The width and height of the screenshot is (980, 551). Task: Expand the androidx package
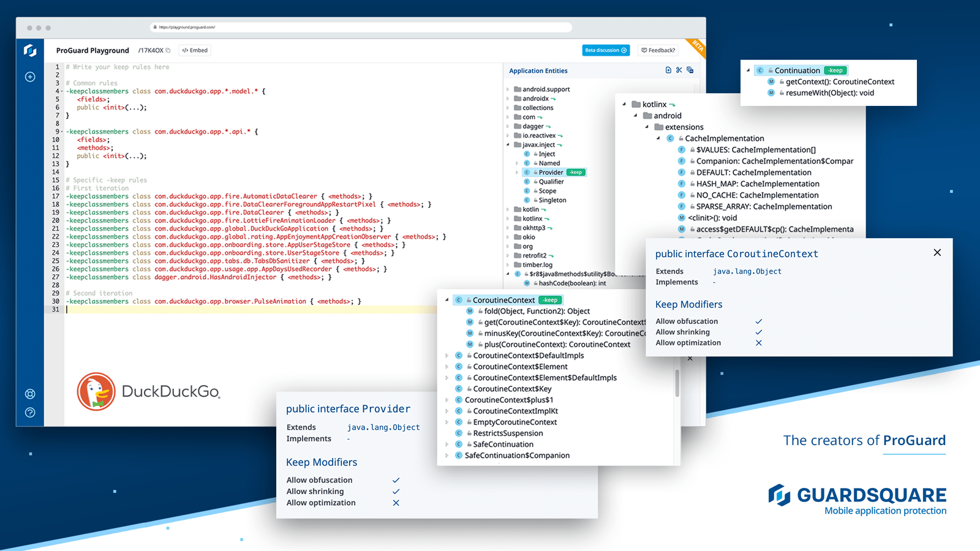click(x=508, y=99)
